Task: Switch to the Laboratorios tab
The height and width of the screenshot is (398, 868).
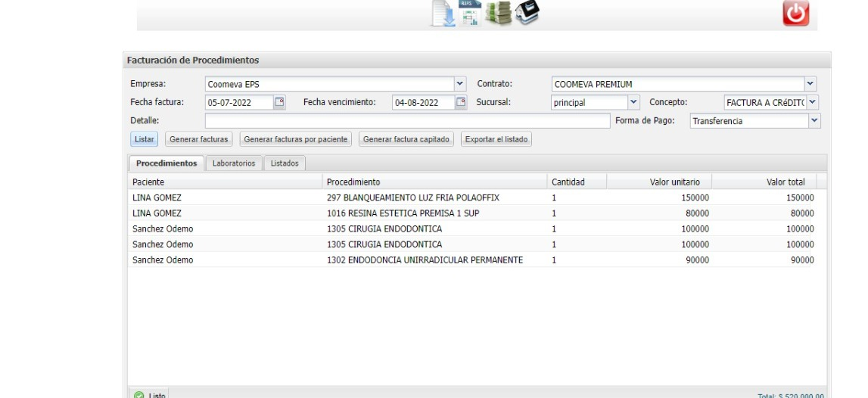Action: [x=234, y=163]
